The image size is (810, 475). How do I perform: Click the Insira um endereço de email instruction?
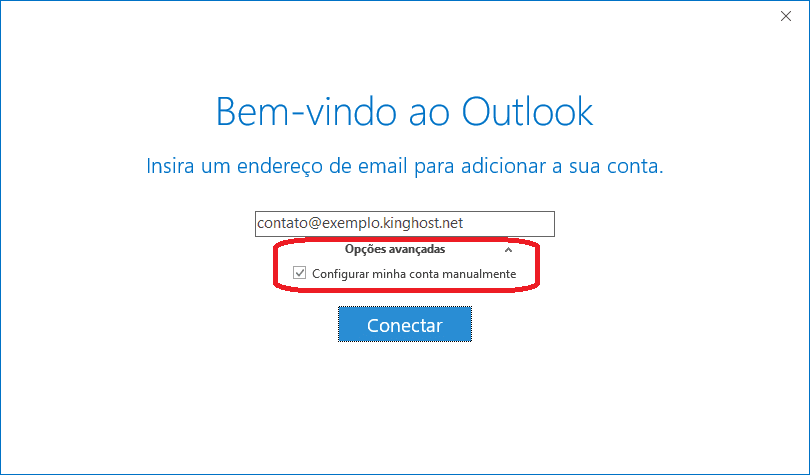click(404, 166)
